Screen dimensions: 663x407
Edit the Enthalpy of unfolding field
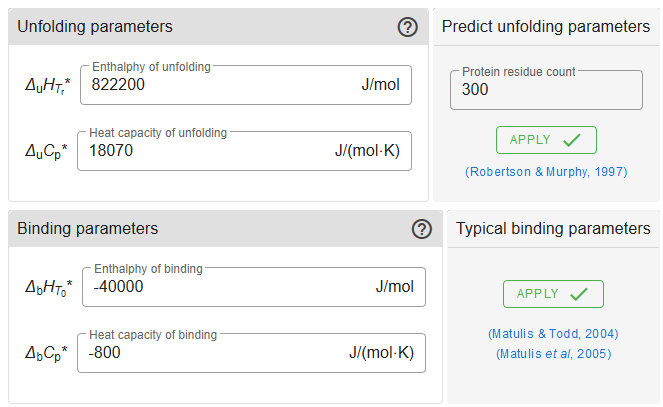click(x=220, y=85)
